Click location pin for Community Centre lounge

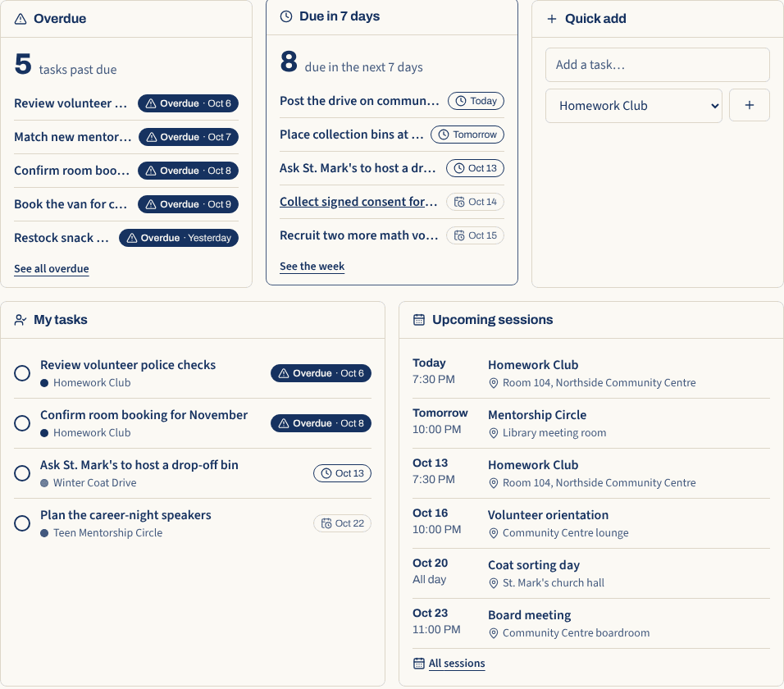(x=494, y=533)
